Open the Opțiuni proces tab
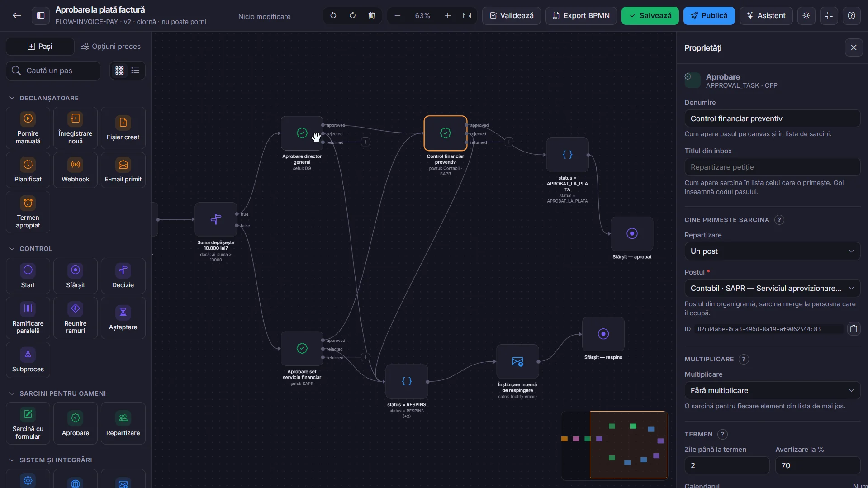The image size is (868, 488). tap(111, 46)
